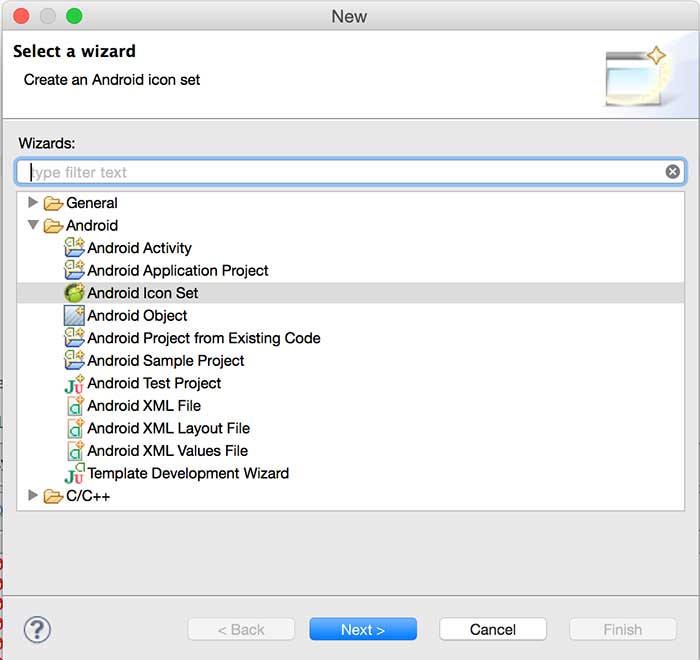Click the Android XML Layout File icon
Image resolution: width=700 pixels, height=660 pixels.
[x=75, y=428]
